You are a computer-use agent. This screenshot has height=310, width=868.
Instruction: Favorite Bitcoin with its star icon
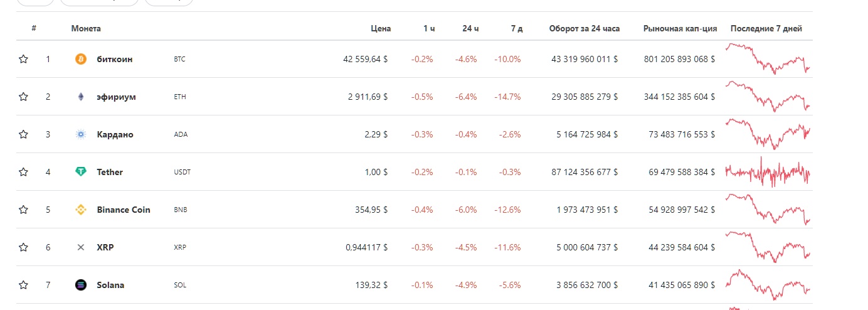(23, 59)
